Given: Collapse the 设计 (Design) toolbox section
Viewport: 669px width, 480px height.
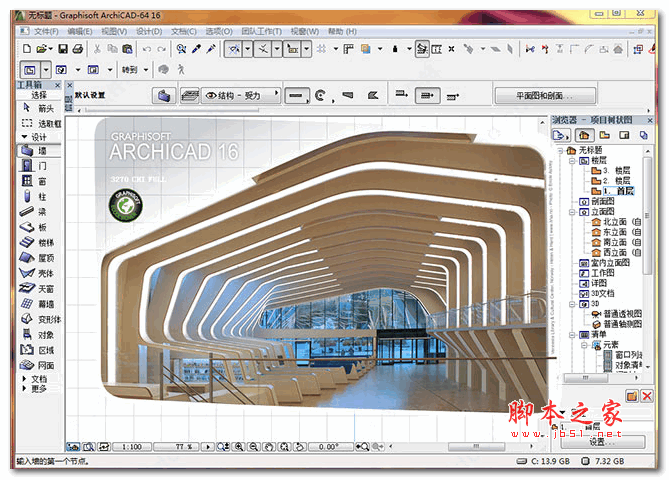Looking at the screenshot, I should [x=24, y=137].
